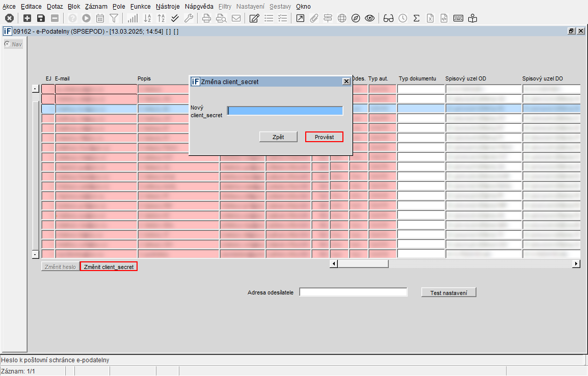Click the glasses toolbar icon
The image size is (588, 376).
pos(388,18)
